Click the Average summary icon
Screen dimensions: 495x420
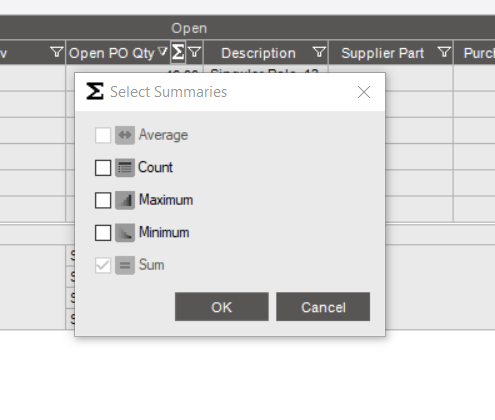125,135
